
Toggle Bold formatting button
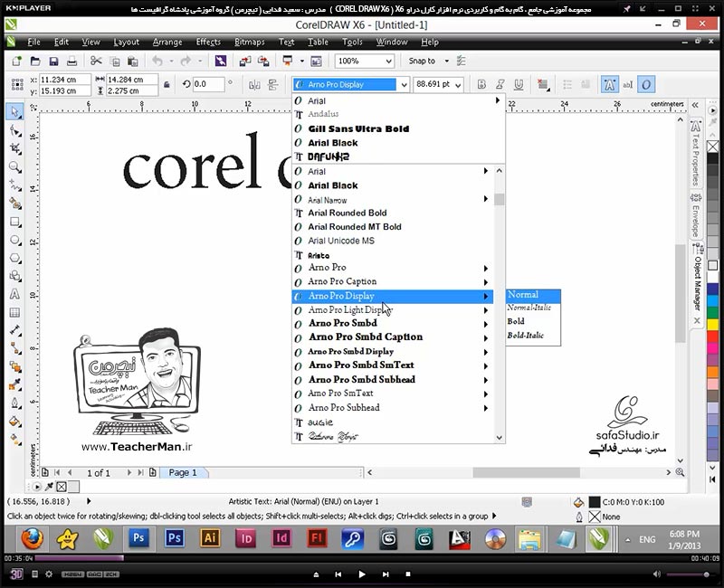[x=481, y=84]
